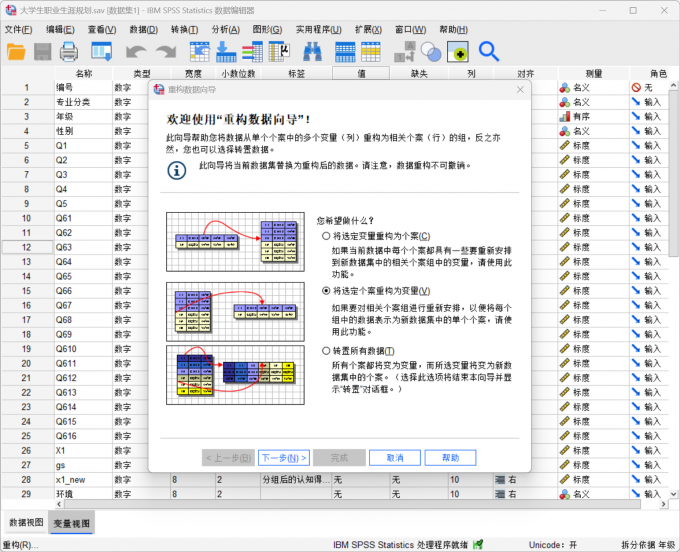Open the 窗口(W) menu
Image resolution: width=680 pixels, height=552 pixels.
point(410,29)
